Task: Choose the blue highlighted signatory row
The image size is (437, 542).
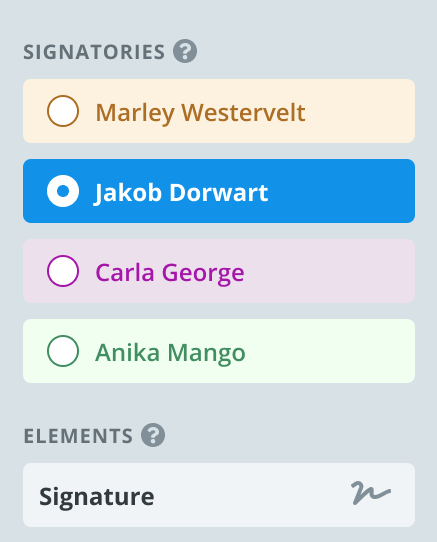Action: [219, 191]
